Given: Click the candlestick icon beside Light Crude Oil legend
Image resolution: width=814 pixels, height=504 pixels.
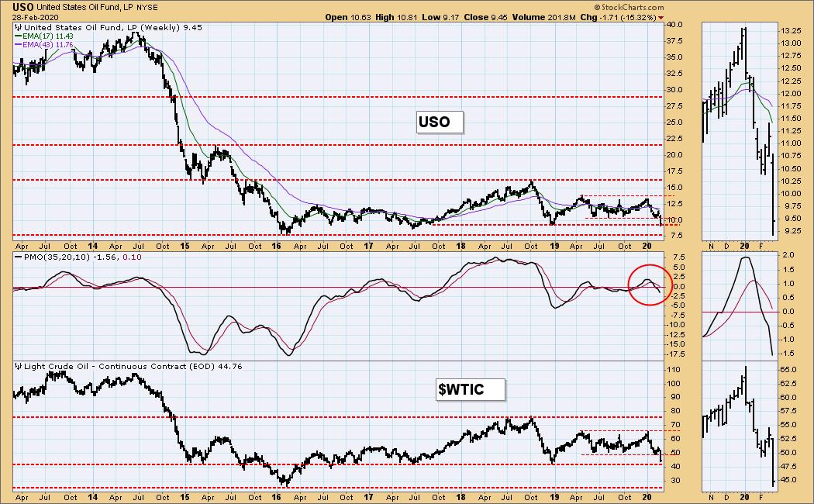Looking at the screenshot, I should click(x=19, y=367).
